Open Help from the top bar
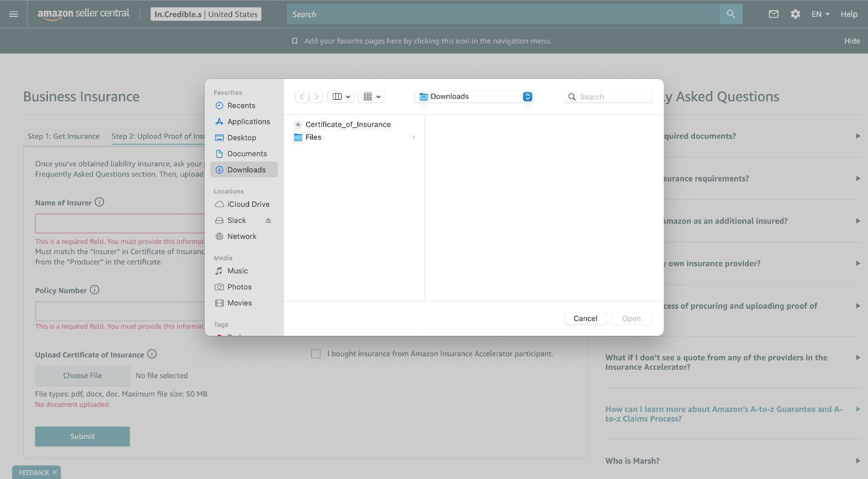The height and width of the screenshot is (479, 868). [848, 14]
